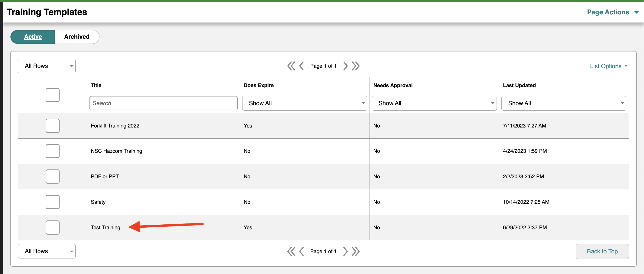
Task: Go to next page using top pager
Action: [x=345, y=66]
